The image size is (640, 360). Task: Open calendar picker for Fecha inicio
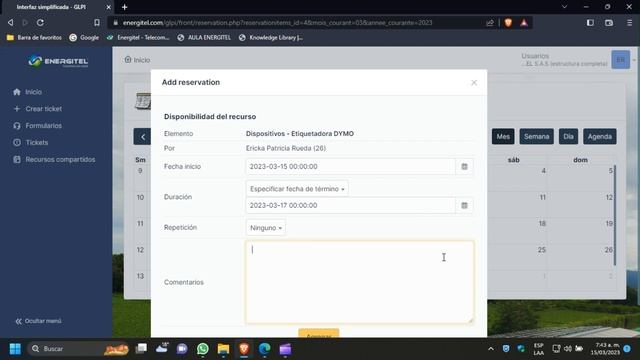tap(464, 167)
